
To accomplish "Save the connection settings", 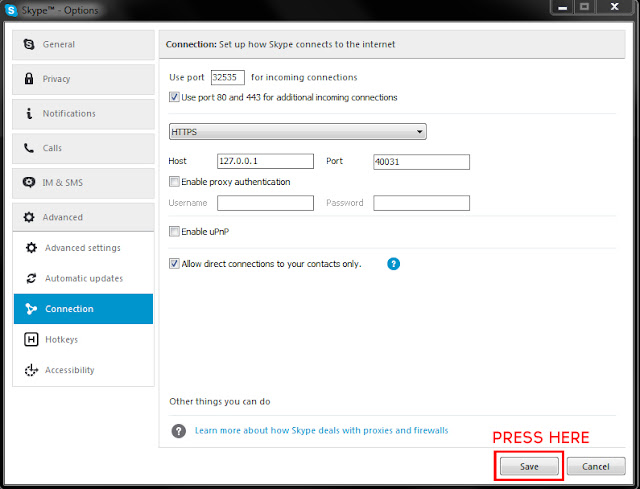I will point(529,466).
